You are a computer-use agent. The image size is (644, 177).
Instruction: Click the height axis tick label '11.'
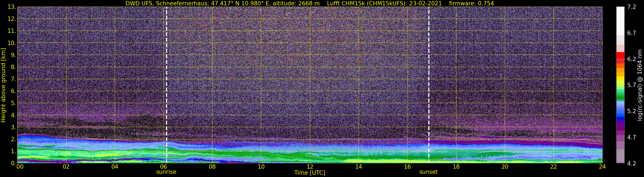click(12, 31)
